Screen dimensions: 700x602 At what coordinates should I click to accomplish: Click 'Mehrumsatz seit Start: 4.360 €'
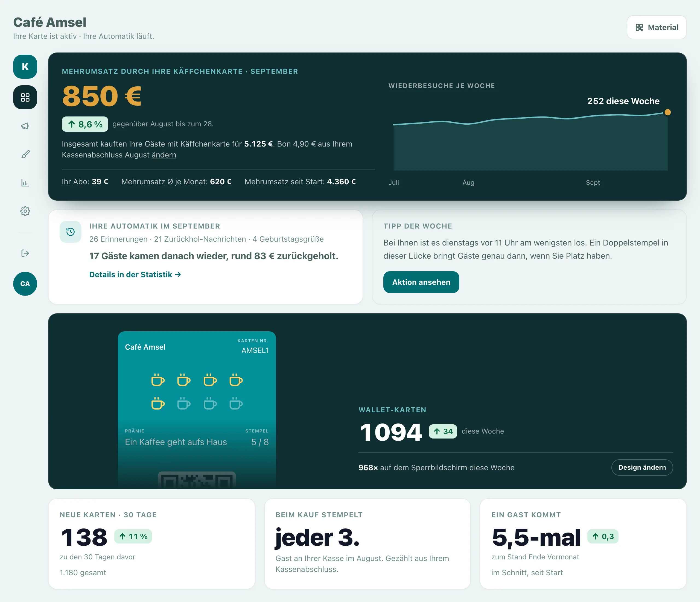pos(300,182)
